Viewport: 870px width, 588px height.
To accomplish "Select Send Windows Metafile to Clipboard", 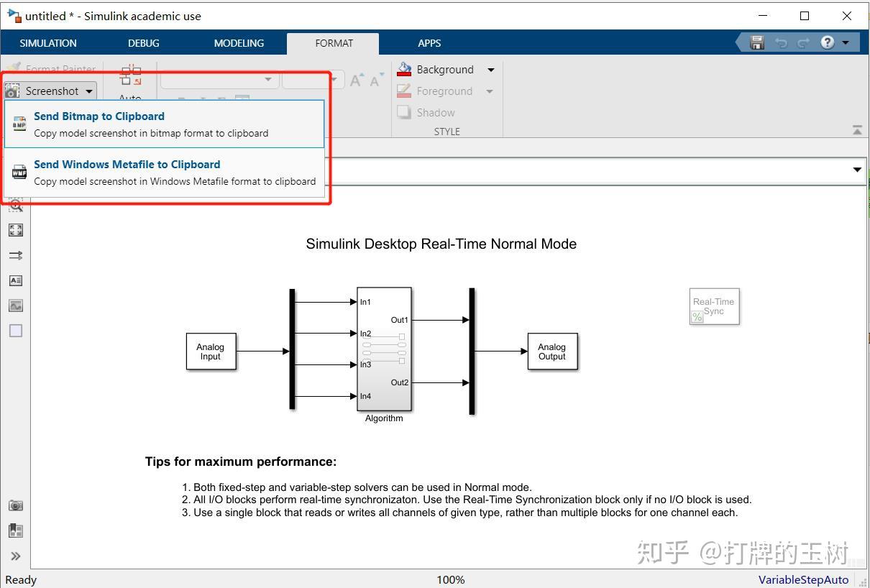I will pos(127,164).
